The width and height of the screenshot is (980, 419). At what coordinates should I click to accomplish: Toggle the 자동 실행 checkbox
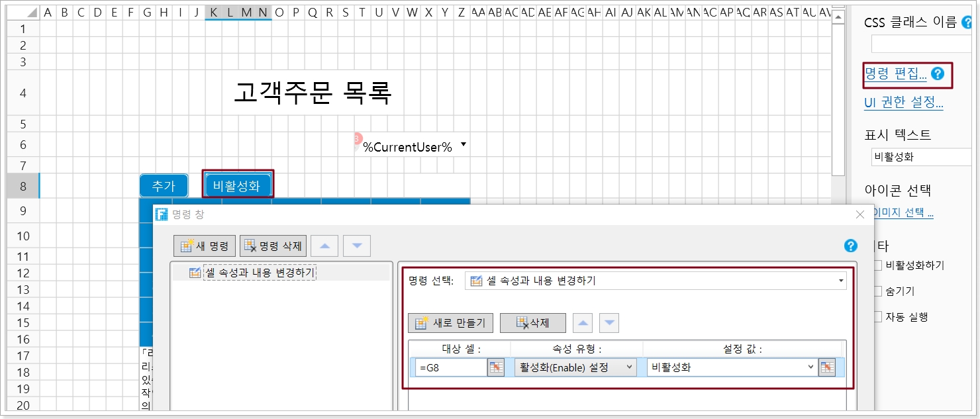(877, 317)
